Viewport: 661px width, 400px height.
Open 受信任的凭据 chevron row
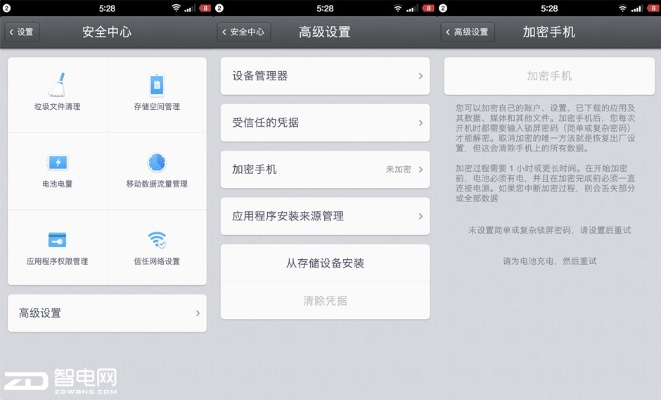point(325,122)
